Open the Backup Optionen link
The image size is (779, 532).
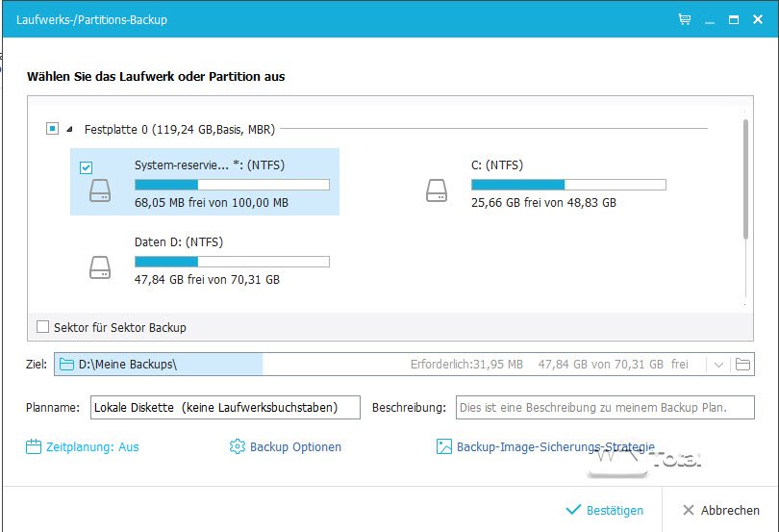click(x=295, y=446)
